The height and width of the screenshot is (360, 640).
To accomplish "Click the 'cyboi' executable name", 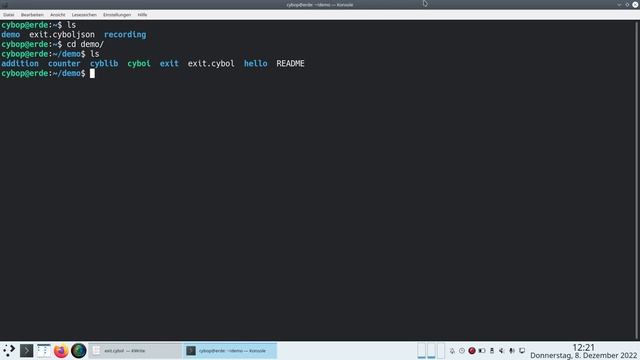I will coord(139,64).
